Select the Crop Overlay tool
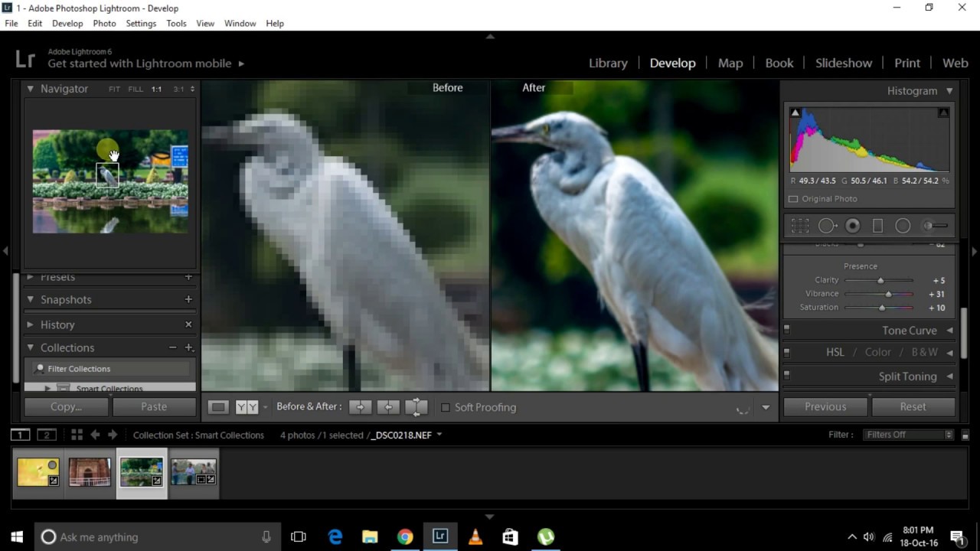Image resolution: width=980 pixels, height=551 pixels. tap(800, 226)
